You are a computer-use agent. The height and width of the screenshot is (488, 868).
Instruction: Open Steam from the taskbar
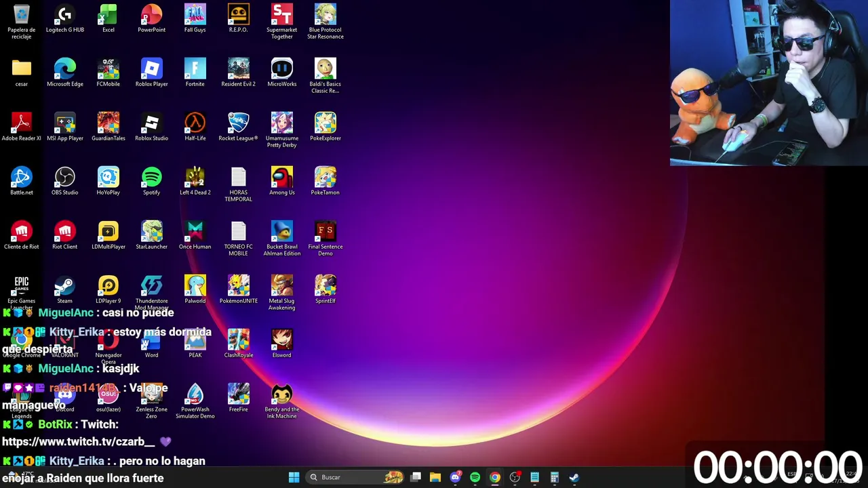pyautogui.click(x=574, y=477)
